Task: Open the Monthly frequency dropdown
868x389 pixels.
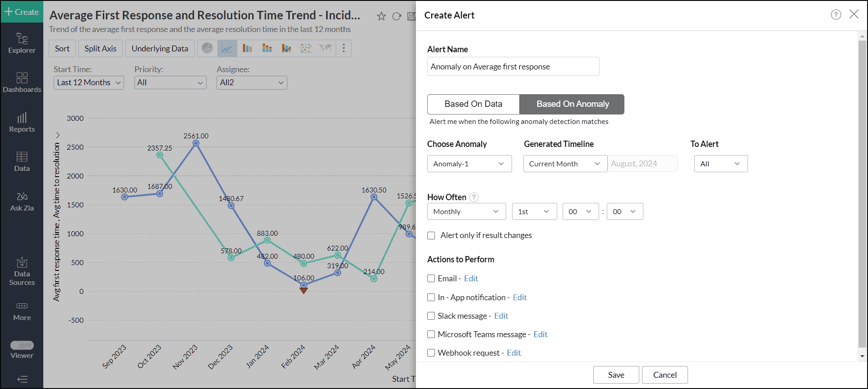Action: pyautogui.click(x=466, y=211)
